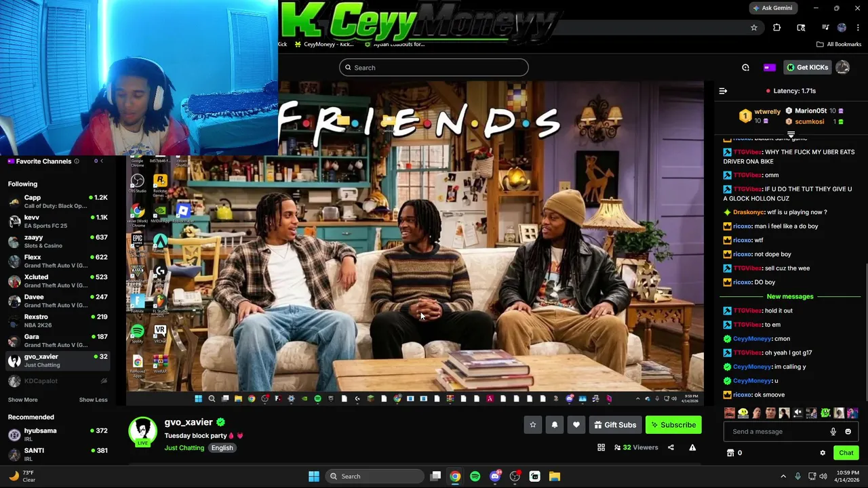Viewport: 868px width, 488px height.
Task: Open gvo_xavier channel avatar
Action: (x=142, y=431)
